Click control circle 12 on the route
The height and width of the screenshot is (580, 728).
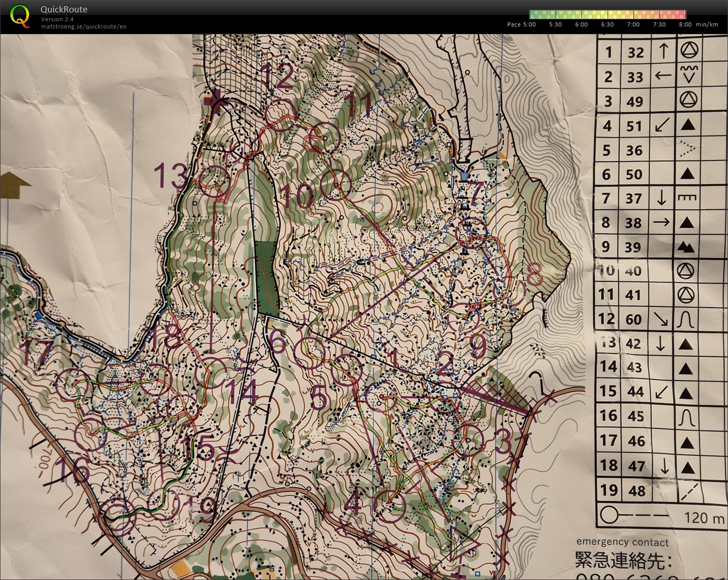(280, 115)
